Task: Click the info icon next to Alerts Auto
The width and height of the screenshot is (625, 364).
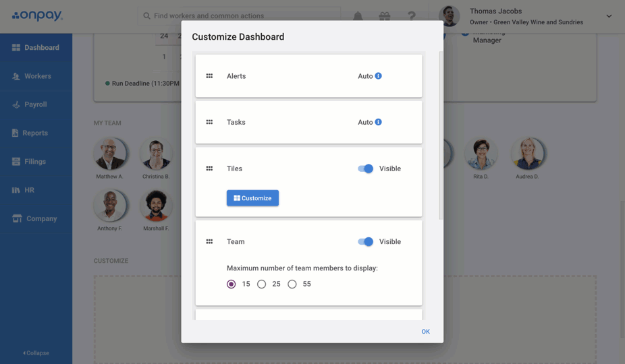Action: (379, 76)
